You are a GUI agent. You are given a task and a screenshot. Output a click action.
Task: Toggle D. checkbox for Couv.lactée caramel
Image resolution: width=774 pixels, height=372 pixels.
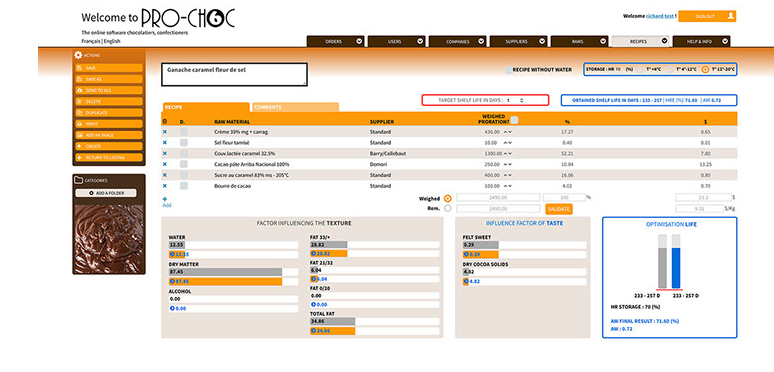(184, 153)
